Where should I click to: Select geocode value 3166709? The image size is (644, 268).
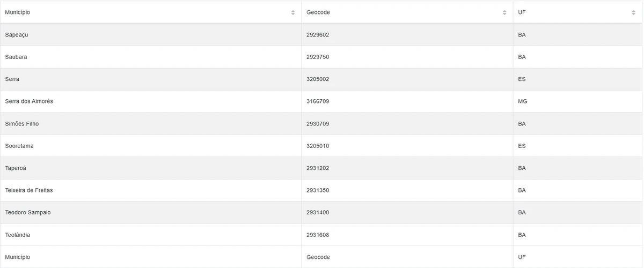(318, 101)
